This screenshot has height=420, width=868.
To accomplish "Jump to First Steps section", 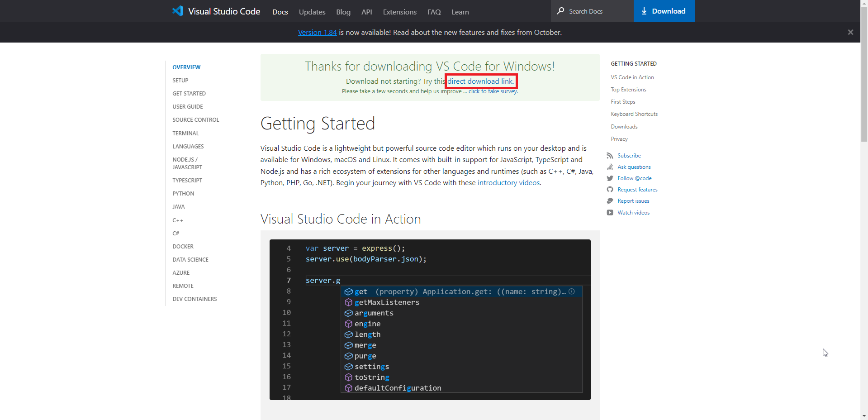I will pyautogui.click(x=623, y=102).
